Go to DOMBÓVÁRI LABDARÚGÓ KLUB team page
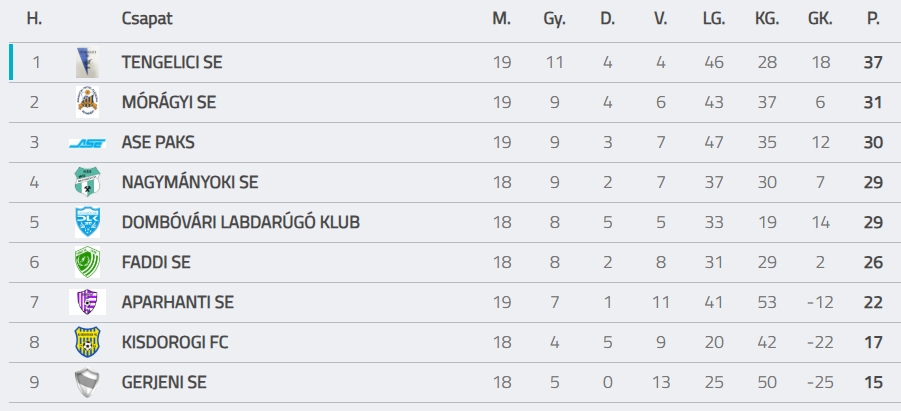 point(241,222)
